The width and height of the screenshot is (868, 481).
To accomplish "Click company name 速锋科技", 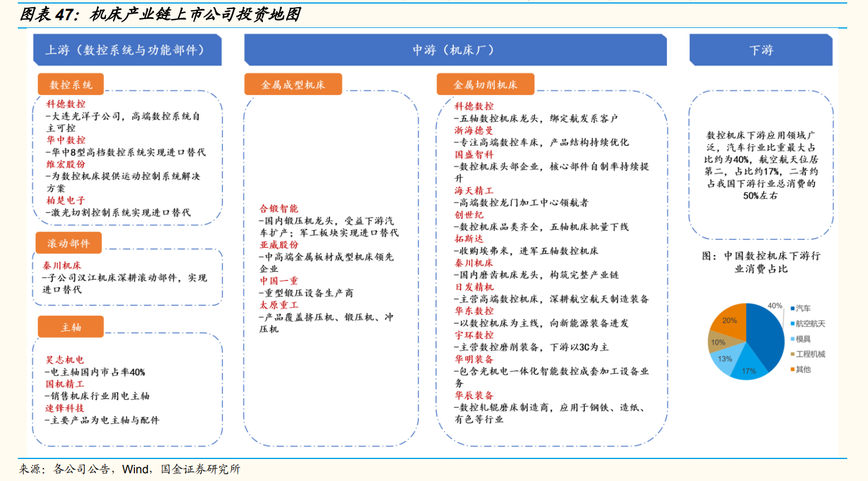I will tap(65, 408).
